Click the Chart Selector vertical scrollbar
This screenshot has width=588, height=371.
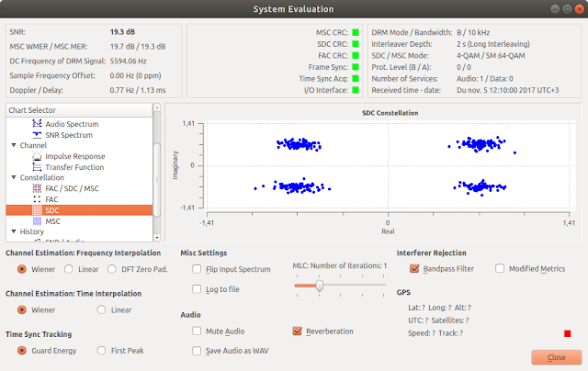pos(157,173)
